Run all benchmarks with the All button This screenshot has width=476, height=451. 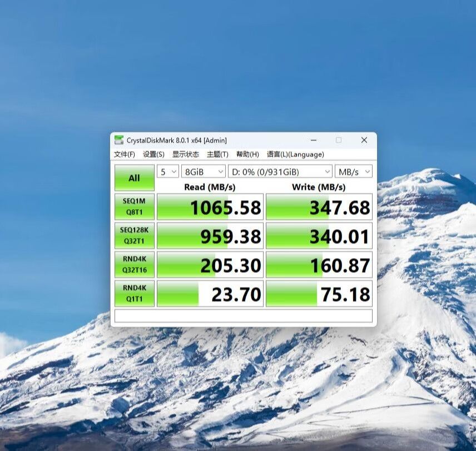click(x=135, y=178)
